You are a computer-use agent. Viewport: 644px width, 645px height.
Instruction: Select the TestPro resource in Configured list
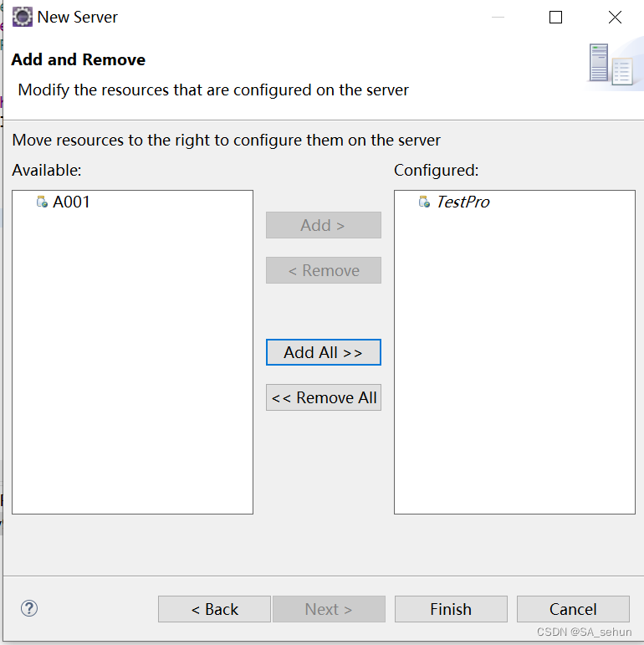[463, 202]
